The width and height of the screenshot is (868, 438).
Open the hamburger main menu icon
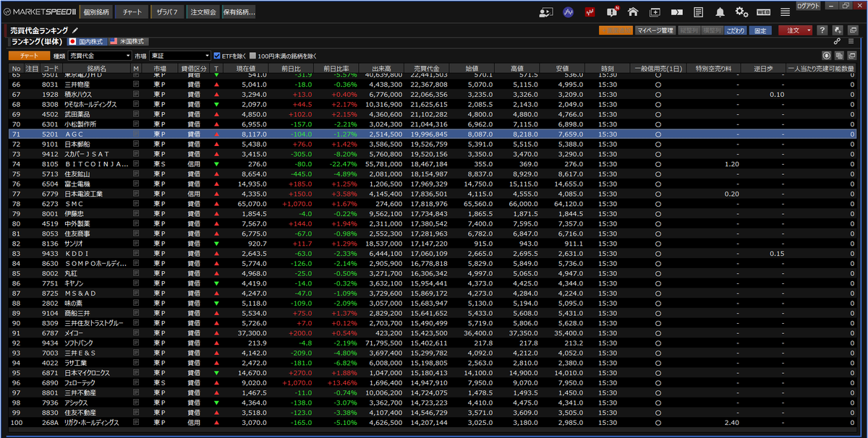(x=785, y=12)
